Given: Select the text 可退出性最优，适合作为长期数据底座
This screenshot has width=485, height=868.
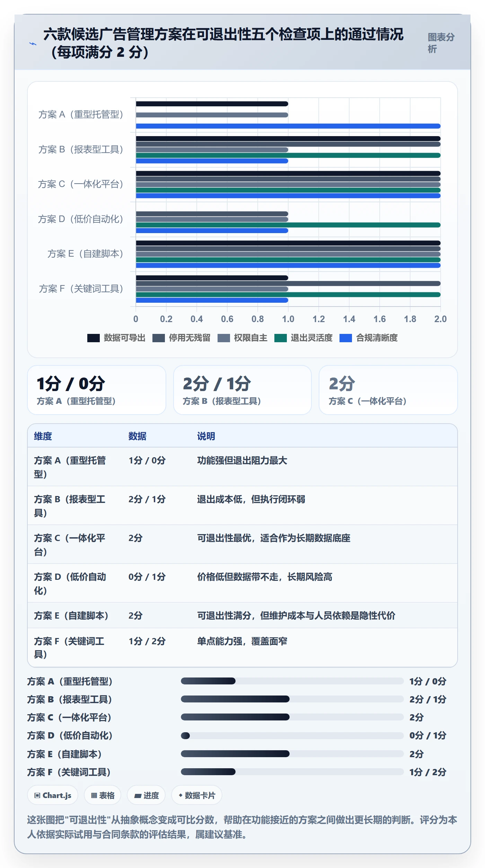Looking at the screenshot, I should (x=274, y=538).
